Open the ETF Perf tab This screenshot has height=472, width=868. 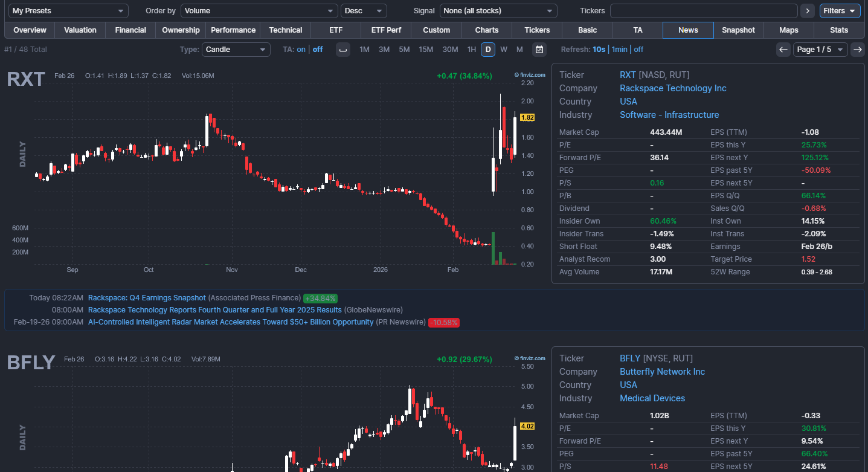pyautogui.click(x=386, y=30)
